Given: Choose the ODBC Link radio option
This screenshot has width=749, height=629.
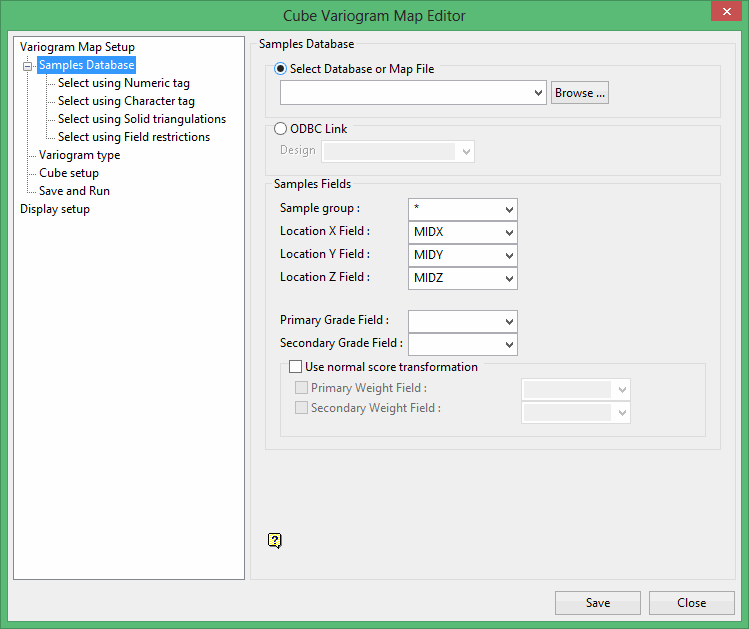Looking at the screenshot, I should [280, 129].
